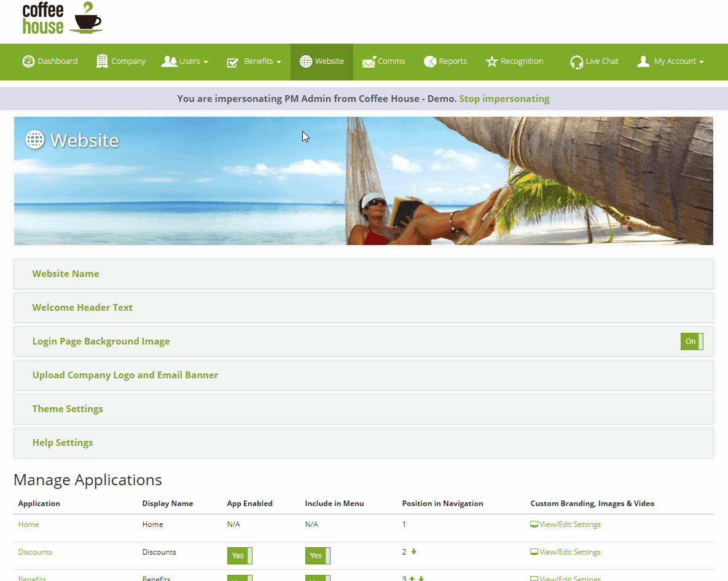Click the Stop impersonating link
This screenshot has height=581, width=728.
[504, 98]
